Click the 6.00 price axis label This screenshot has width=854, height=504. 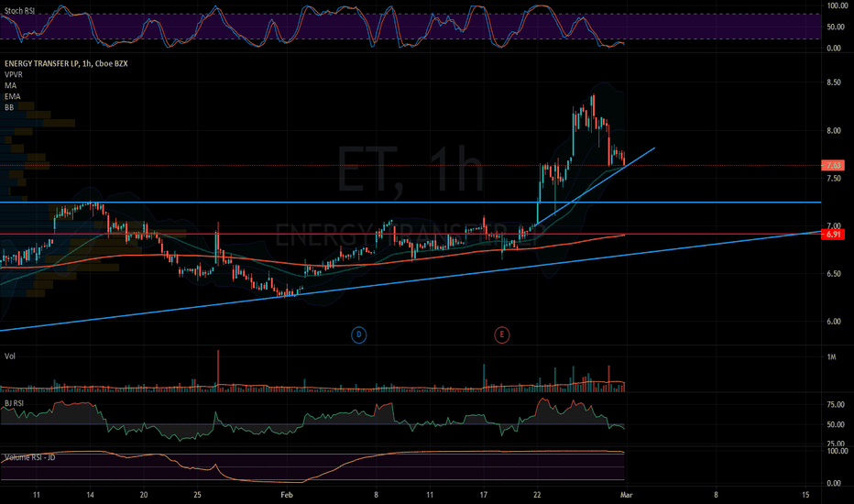(834, 322)
